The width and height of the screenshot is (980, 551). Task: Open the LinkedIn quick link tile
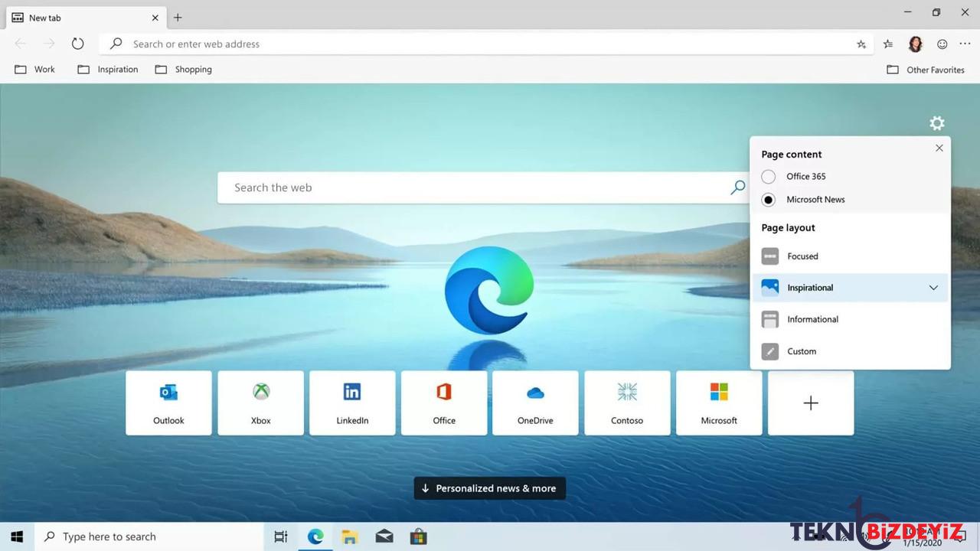coord(352,403)
